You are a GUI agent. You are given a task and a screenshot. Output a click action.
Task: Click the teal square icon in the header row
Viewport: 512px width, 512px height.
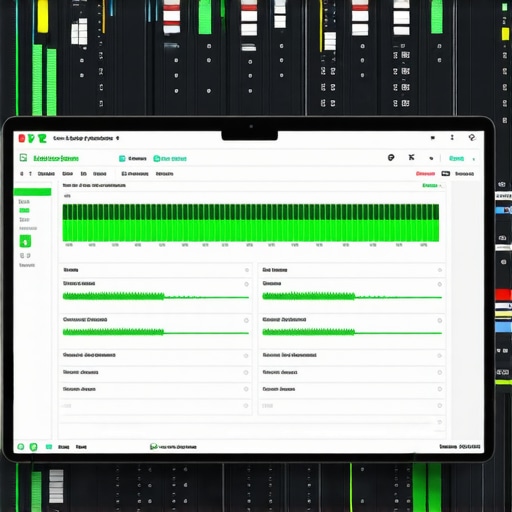point(122,159)
